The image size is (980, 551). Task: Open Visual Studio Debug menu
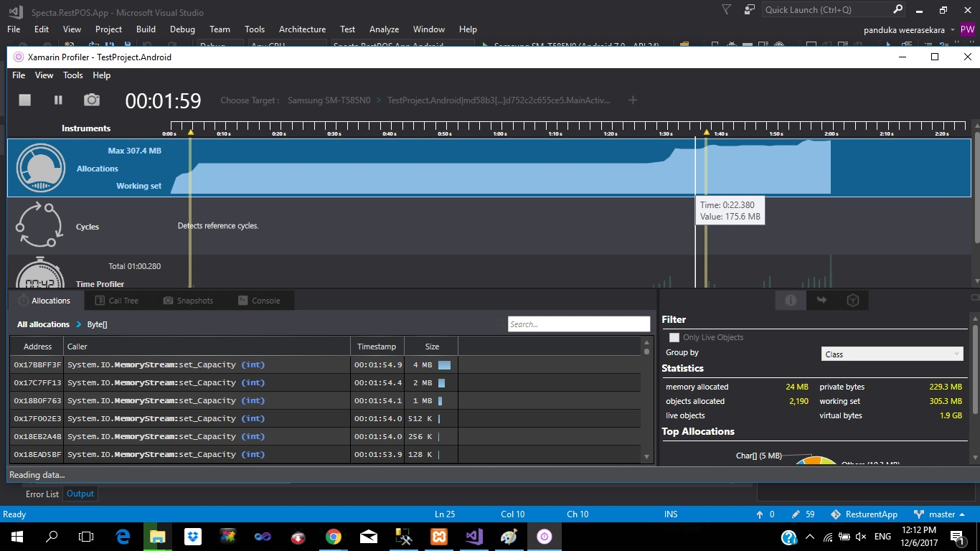tap(182, 29)
